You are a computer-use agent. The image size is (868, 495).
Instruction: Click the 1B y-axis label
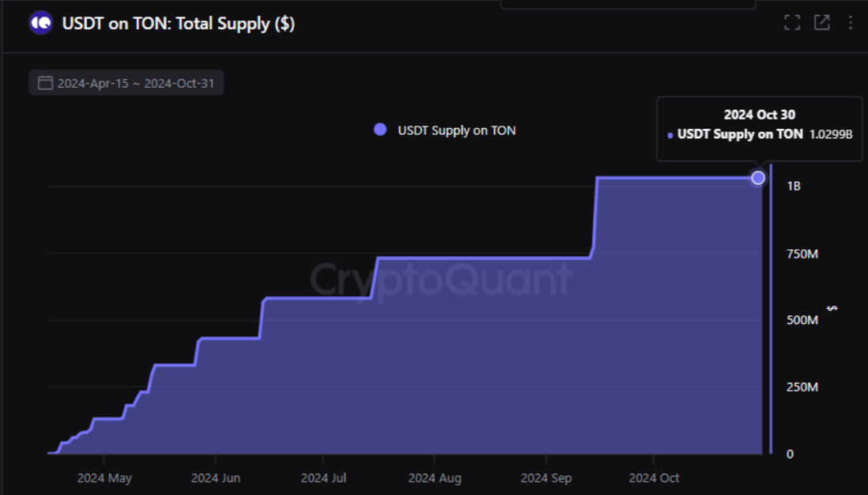point(793,186)
